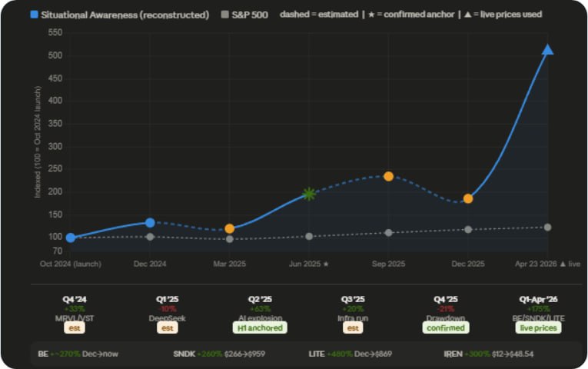Select the Q4 '25 quarter heading
This screenshot has width=588, height=369.
tap(446, 300)
